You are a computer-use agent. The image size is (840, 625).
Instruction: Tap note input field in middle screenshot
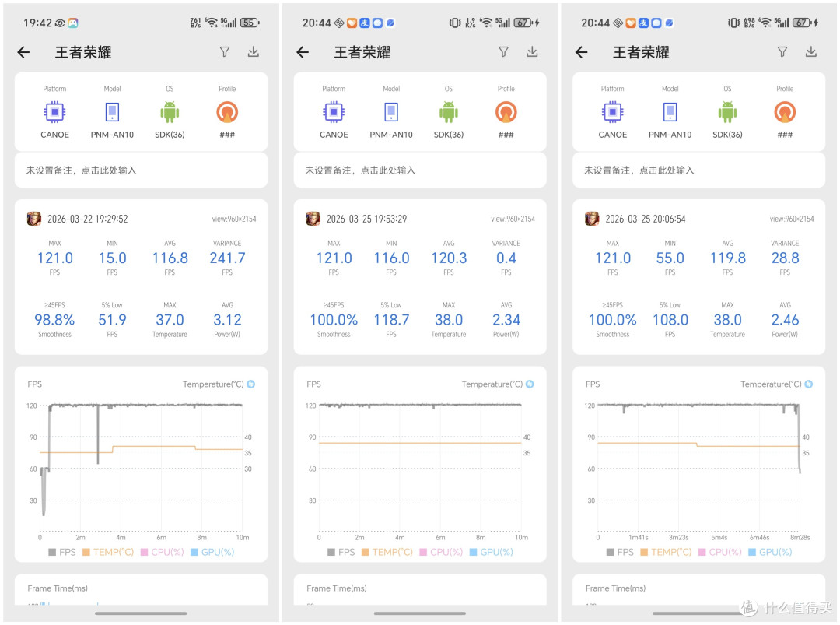pyautogui.click(x=420, y=170)
